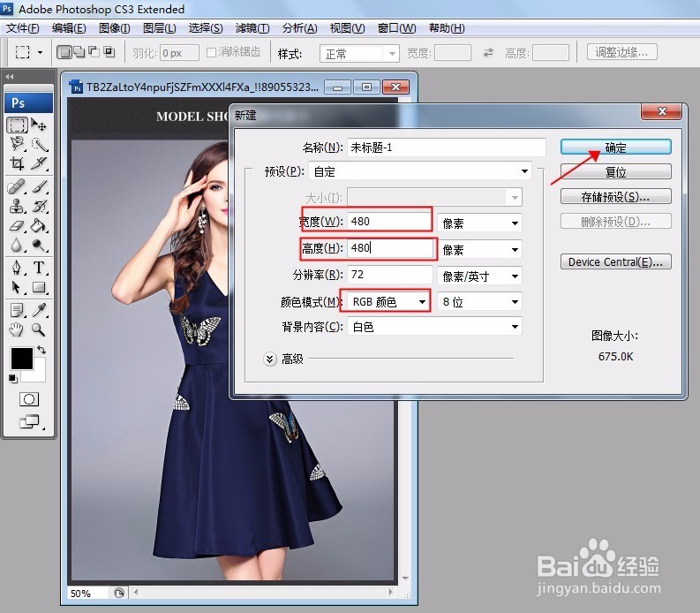Select the Blur tool
The width and height of the screenshot is (700, 613).
click(x=17, y=245)
